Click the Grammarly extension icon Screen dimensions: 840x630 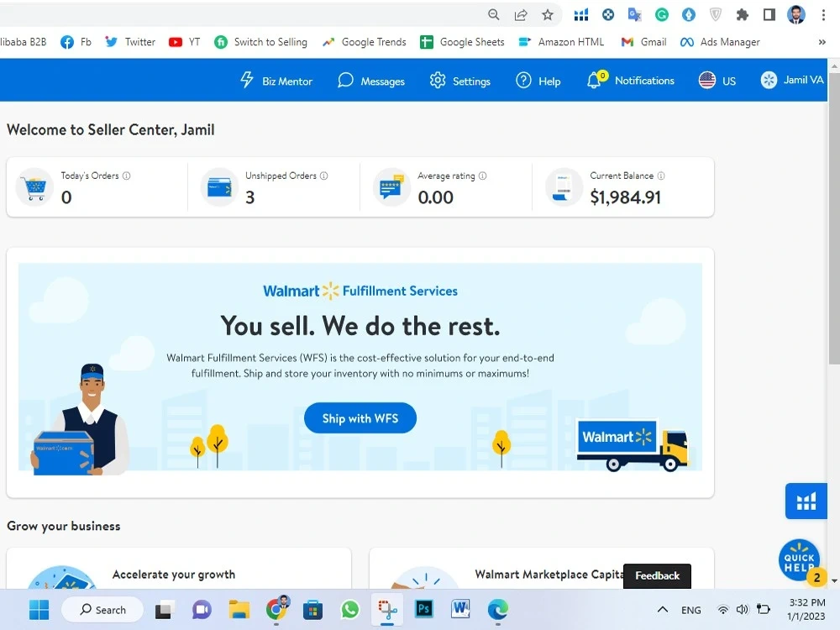[x=662, y=15]
